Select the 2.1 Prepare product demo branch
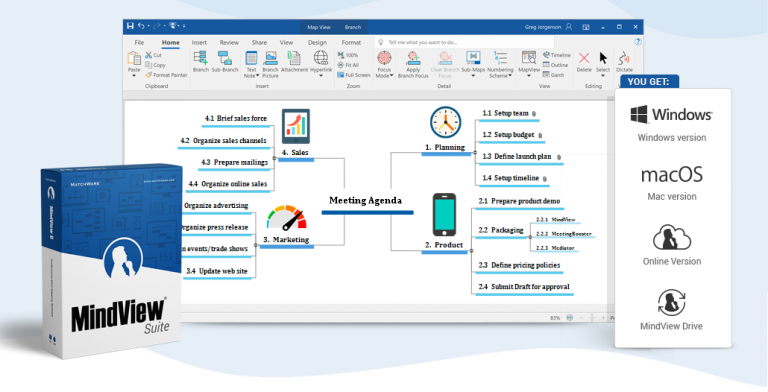 tap(519, 201)
